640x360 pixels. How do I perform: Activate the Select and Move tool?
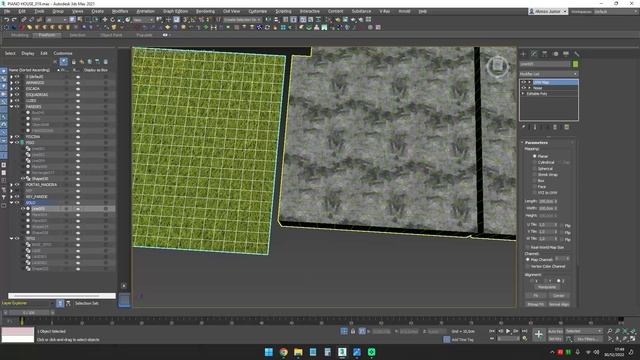tap(104, 20)
